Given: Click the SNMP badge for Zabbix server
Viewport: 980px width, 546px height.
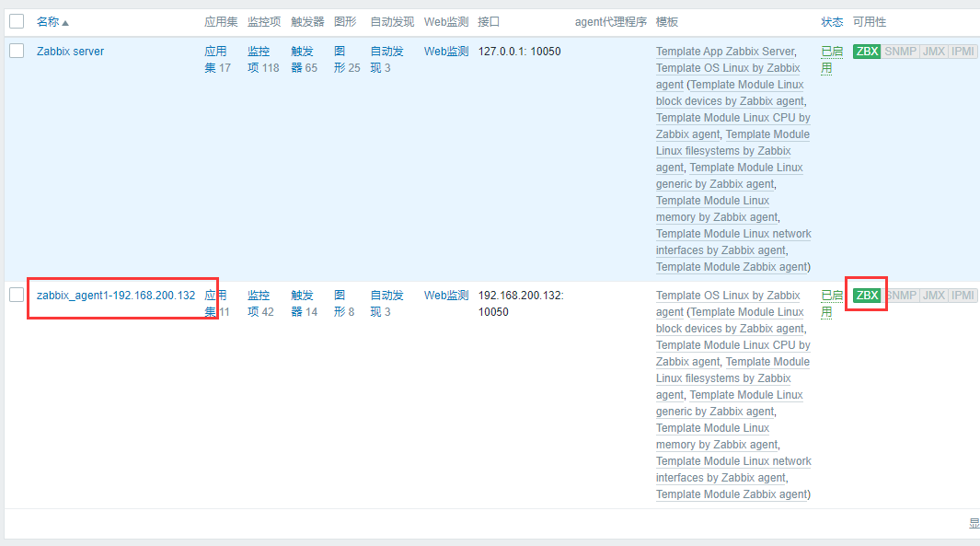Looking at the screenshot, I should (x=900, y=52).
